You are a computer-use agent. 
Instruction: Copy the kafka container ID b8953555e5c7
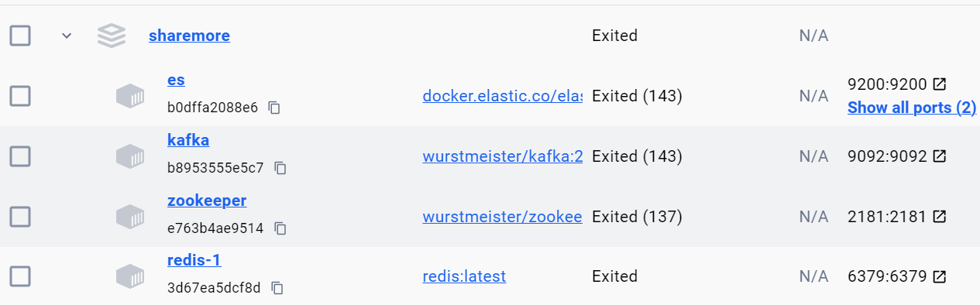coord(280,168)
